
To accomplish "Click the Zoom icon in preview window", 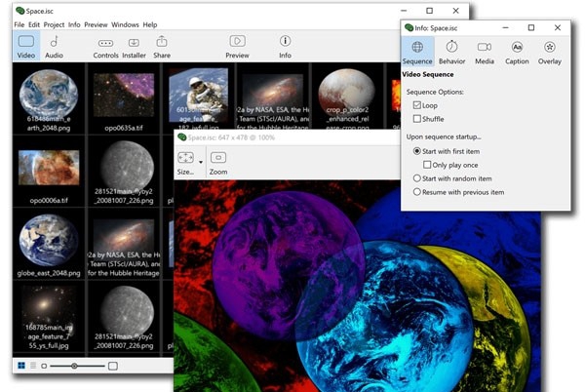I will 218,162.
